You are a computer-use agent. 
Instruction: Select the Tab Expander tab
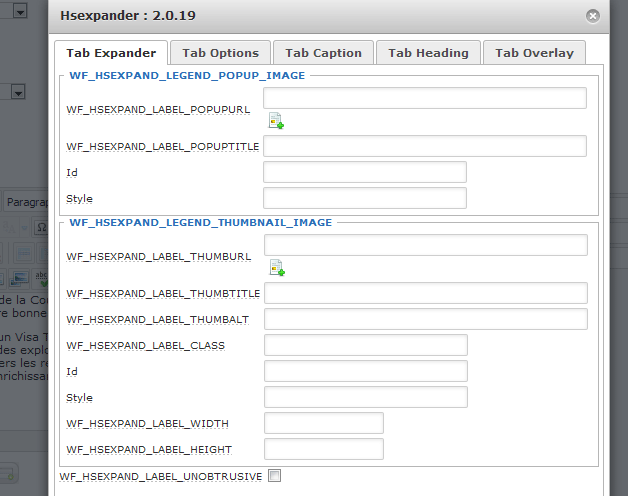point(111,53)
